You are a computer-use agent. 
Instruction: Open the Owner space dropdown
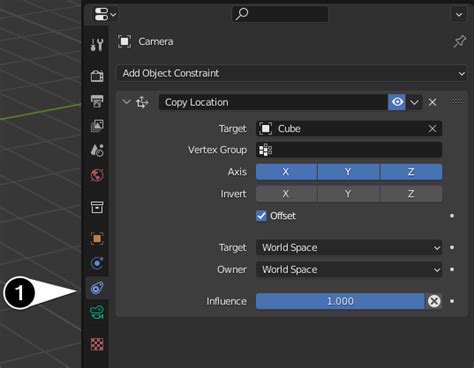coord(349,270)
